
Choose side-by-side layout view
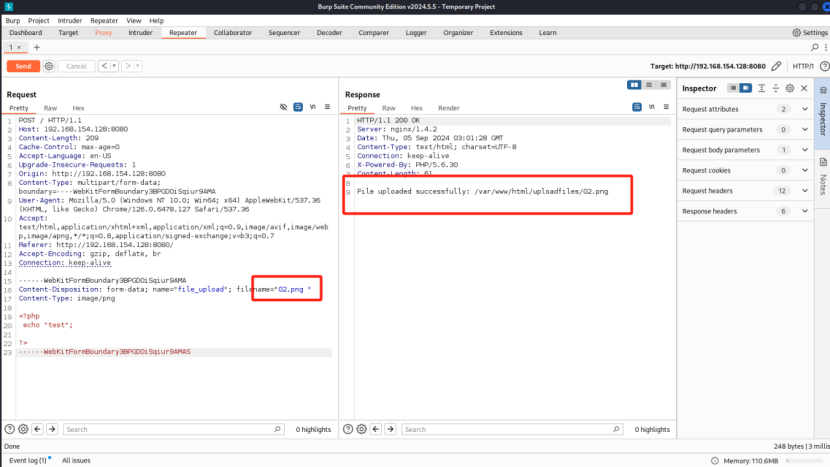coord(634,85)
